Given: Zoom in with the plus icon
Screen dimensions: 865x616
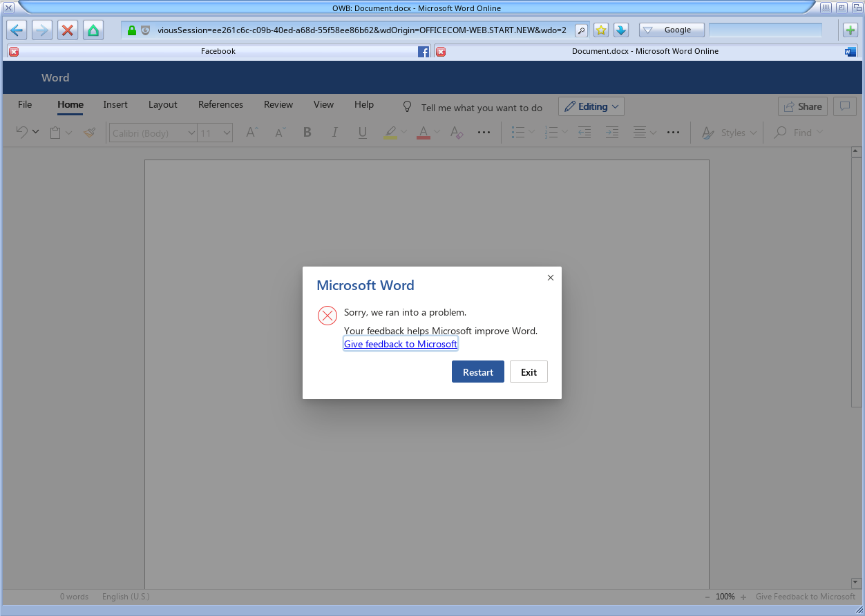Looking at the screenshot, I should (x=743, y=597).
